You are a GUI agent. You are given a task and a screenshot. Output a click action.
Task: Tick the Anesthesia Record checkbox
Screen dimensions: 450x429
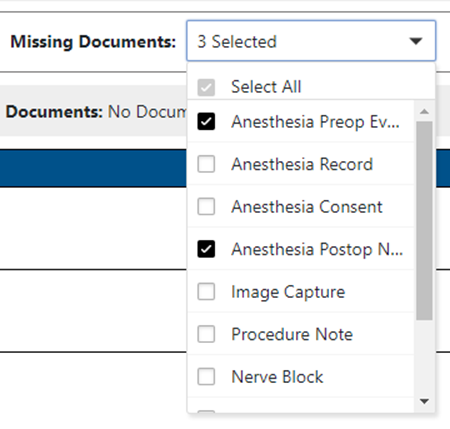(206, 164)
